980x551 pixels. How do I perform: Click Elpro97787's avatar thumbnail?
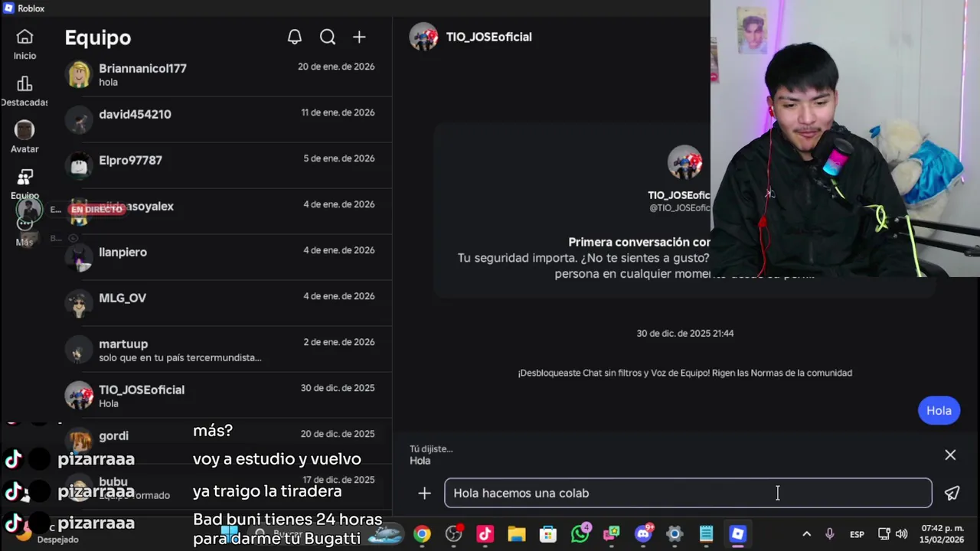pyautogui.click(x=79, y=165)
